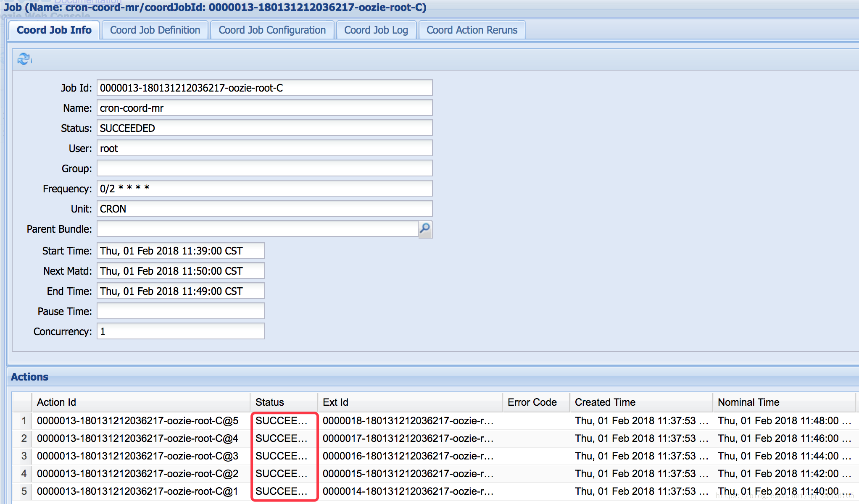The image size is (859, 504).
Task: Click Ext Id starting 0000016
Action: pyautogui.click(x=408, y=456)
